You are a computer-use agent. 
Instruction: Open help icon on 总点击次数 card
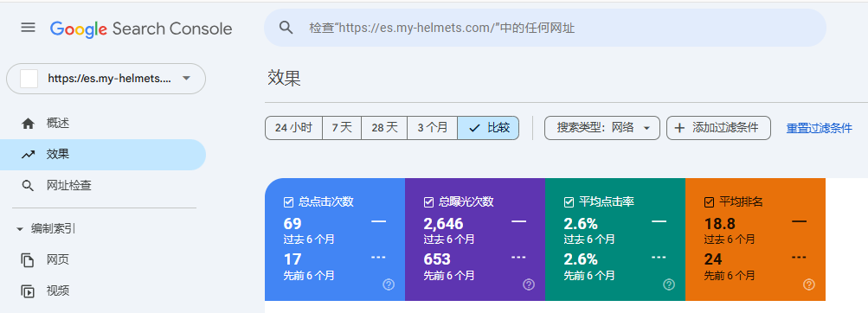click(x=389, y=284)
